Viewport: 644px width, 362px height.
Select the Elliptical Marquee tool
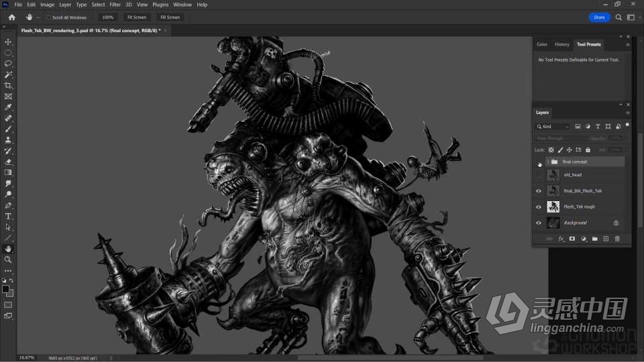point(8,53)
